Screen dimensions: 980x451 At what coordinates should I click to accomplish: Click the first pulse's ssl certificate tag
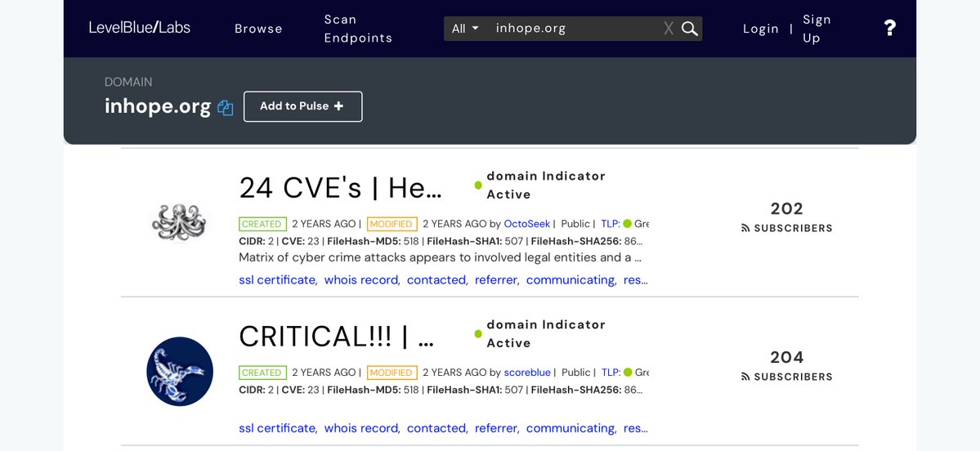pyautogui.click(x=277, y=280)
